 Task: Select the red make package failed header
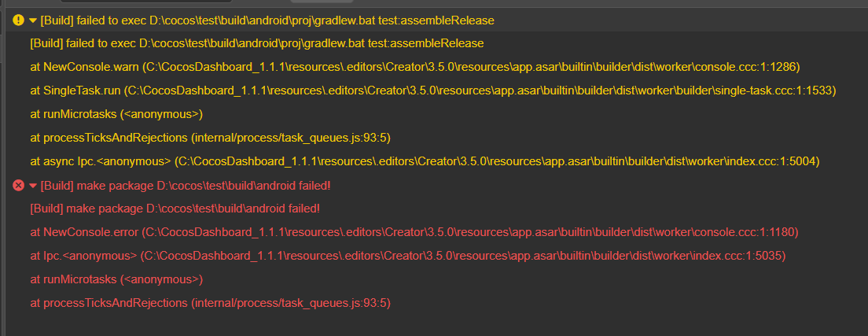point(185,186)
